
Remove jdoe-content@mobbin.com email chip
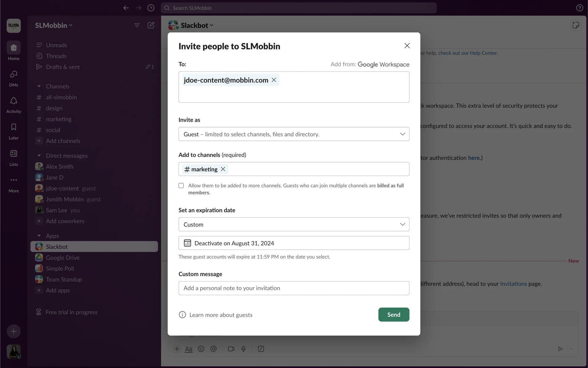[274, 80]
